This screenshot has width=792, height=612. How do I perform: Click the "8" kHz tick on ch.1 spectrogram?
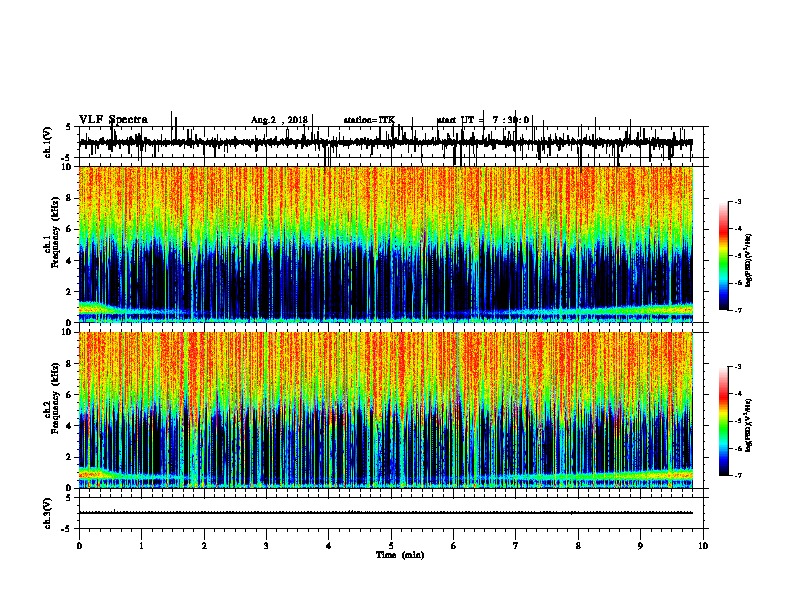pos(70,198)
